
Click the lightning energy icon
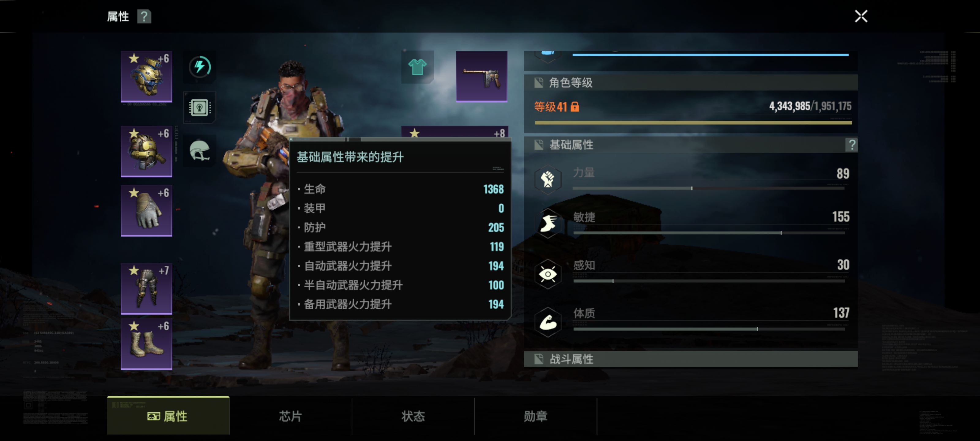[x=200, y=67]
